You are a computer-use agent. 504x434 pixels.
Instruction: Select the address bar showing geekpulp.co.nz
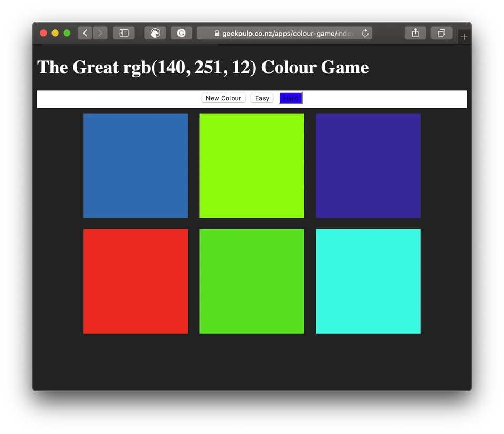283,33
